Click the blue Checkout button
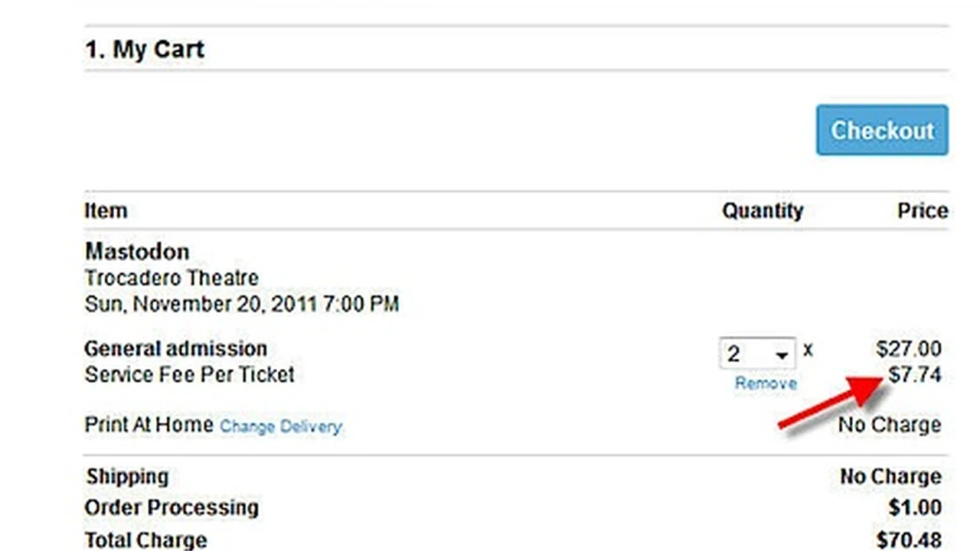This screenshot has height=551, width=980. point(882,130)
